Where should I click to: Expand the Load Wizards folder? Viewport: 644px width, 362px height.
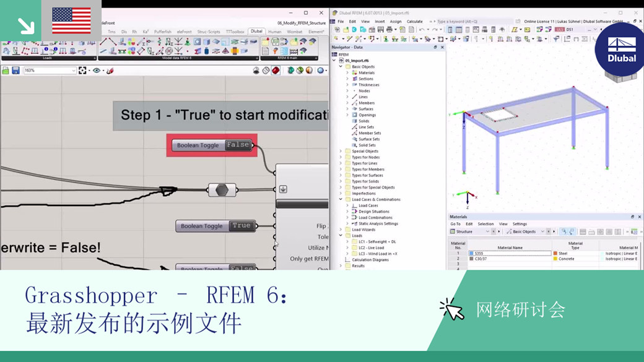tap(341, 230)
